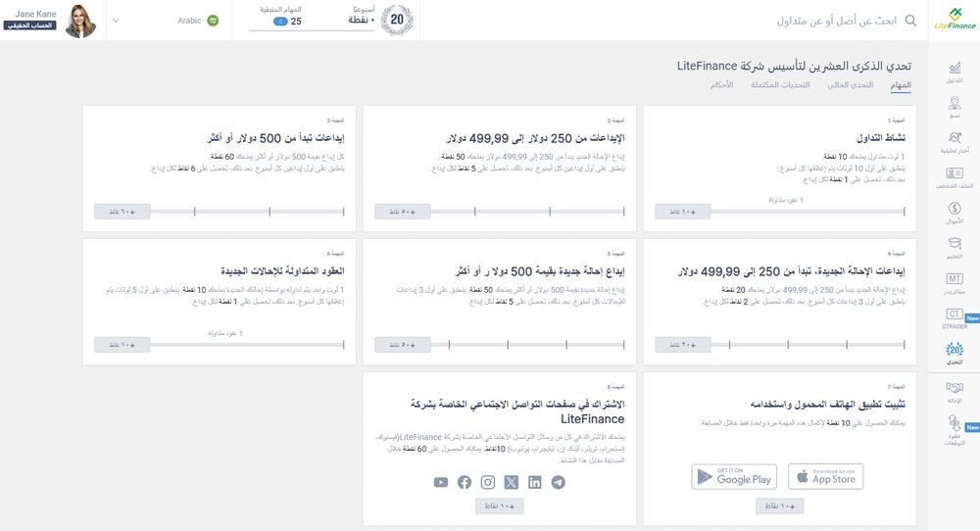
Task: Click points button under mobile app task
Action: pyautogui.click(x=779, y=506)
